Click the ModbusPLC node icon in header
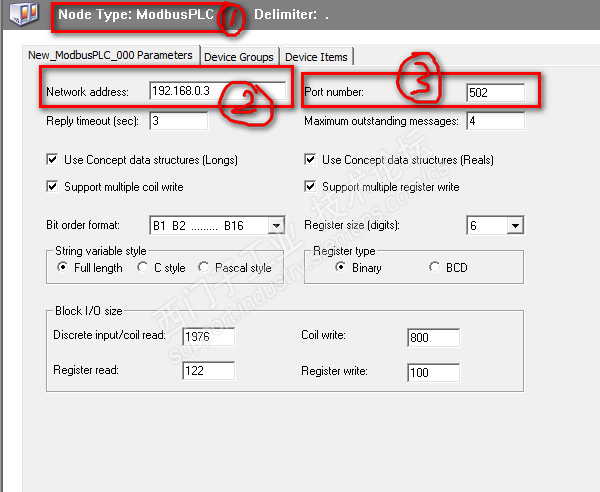 point(19,16)
